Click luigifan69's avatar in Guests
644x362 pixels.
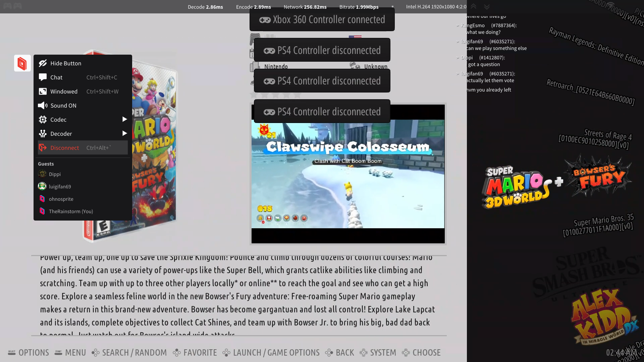42,186
